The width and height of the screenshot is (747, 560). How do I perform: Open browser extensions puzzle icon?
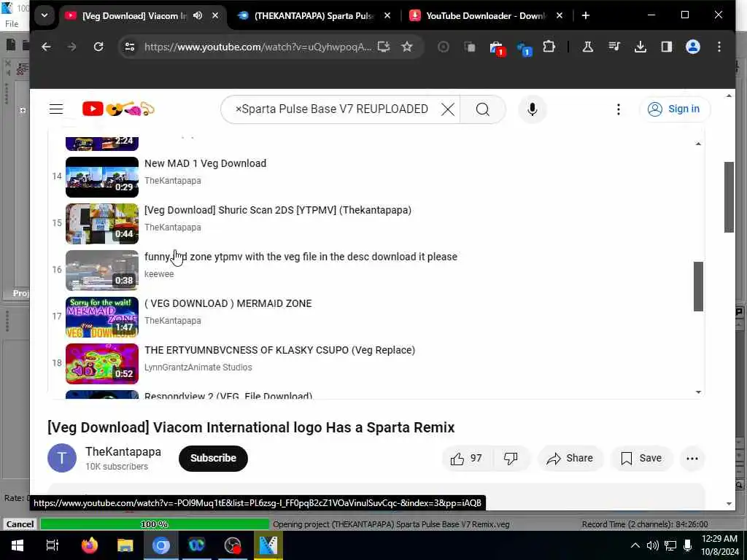tap(549, 47)
